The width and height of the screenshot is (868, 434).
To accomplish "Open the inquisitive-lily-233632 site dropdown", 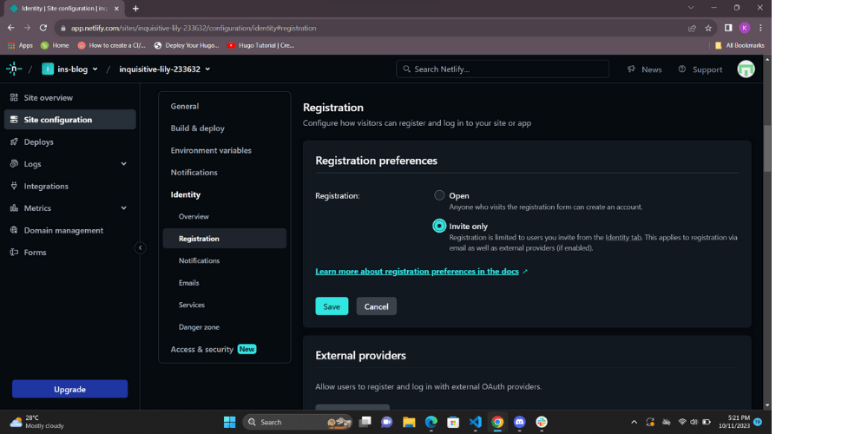I will point(165,69).
